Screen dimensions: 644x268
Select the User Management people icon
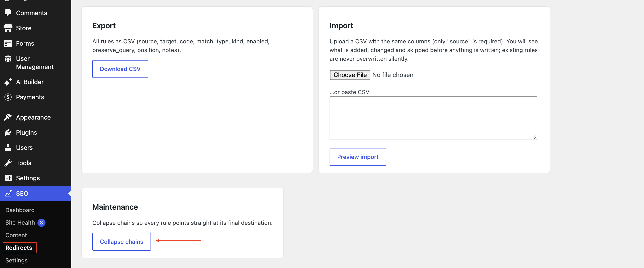[x=8, y=59]
